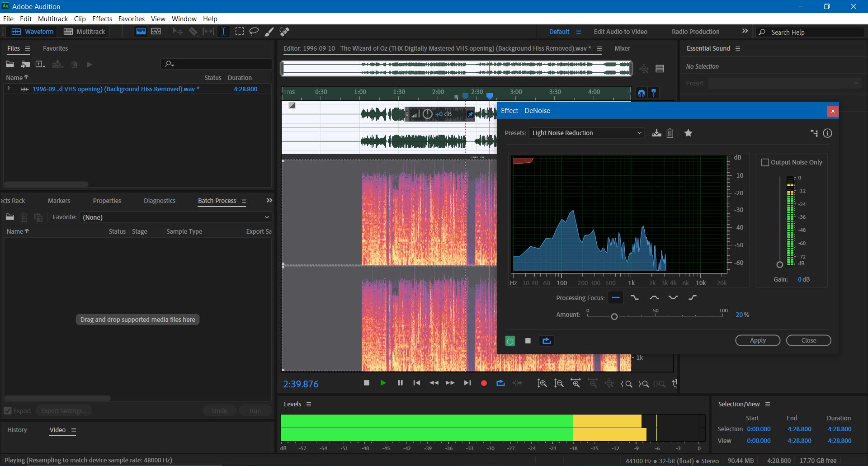
Task: Click the Files panel search field
Action: [216, 64]
